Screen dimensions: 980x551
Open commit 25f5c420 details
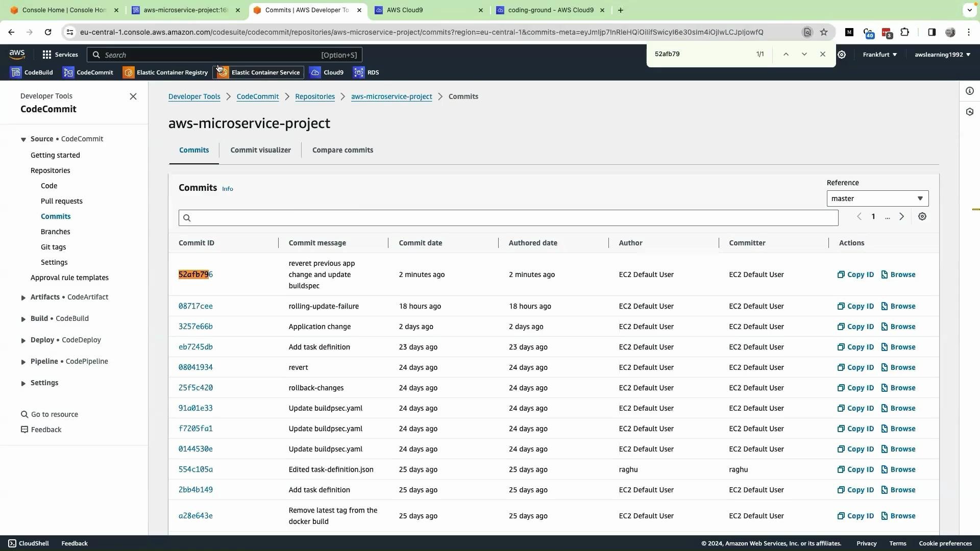click(x=195, y=388)
